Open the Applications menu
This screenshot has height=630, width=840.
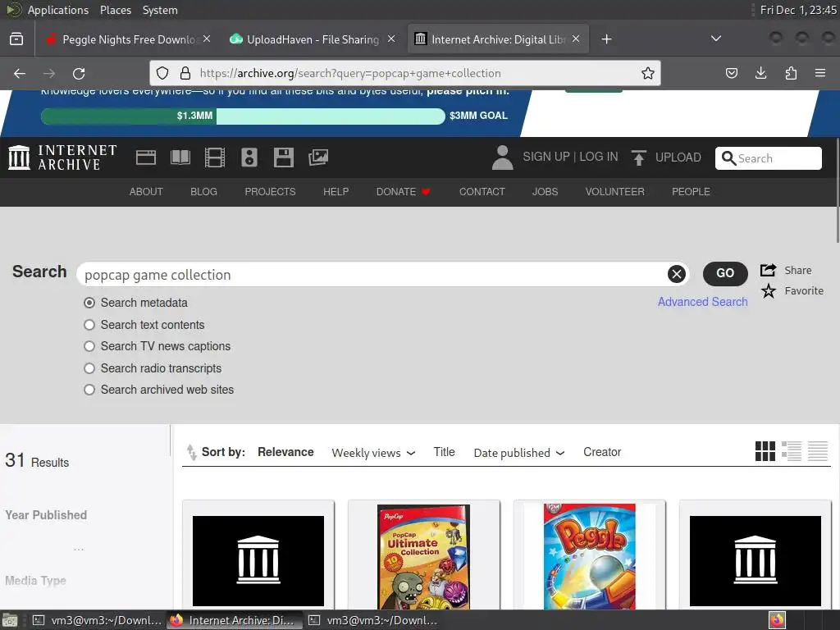(58, 10)
